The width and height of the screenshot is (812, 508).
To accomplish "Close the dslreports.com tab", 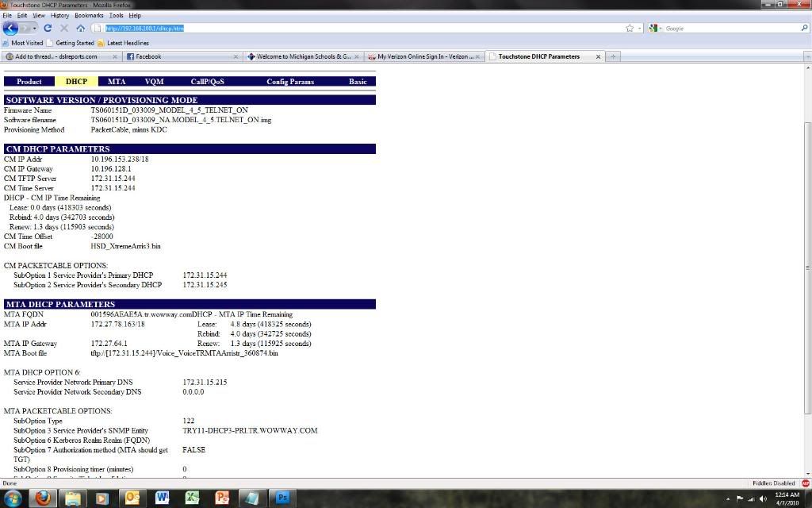I will [115, 56].
